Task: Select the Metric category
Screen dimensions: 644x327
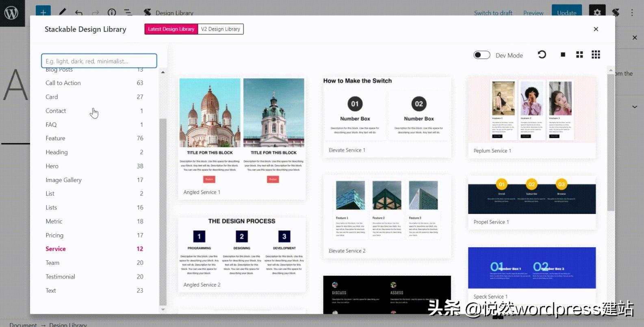Action: click(94, 221)
